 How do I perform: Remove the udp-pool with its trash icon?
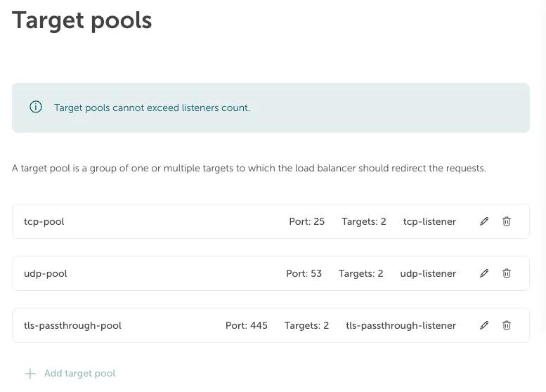pos(507,273)
